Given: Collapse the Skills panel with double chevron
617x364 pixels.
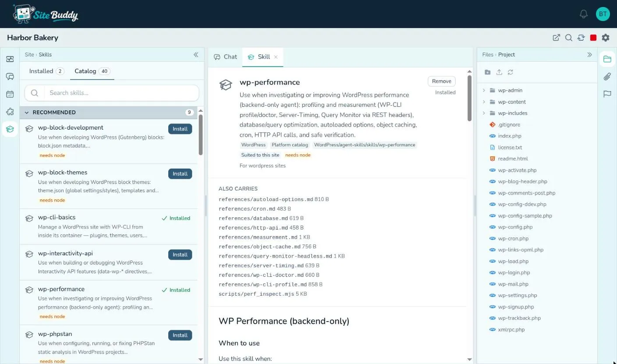Looking at the screenshot, I should click(x=196, y=55).
